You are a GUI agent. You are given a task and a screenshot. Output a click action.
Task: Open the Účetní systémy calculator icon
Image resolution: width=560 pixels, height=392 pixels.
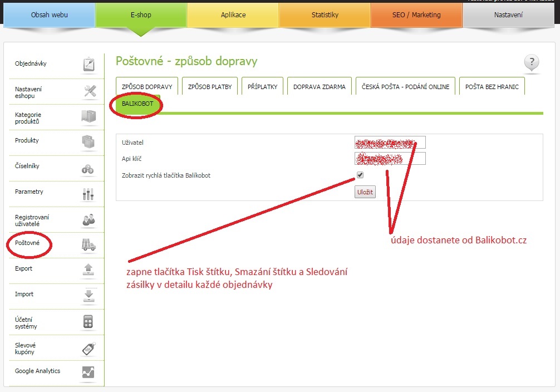(x=88, y=322)
